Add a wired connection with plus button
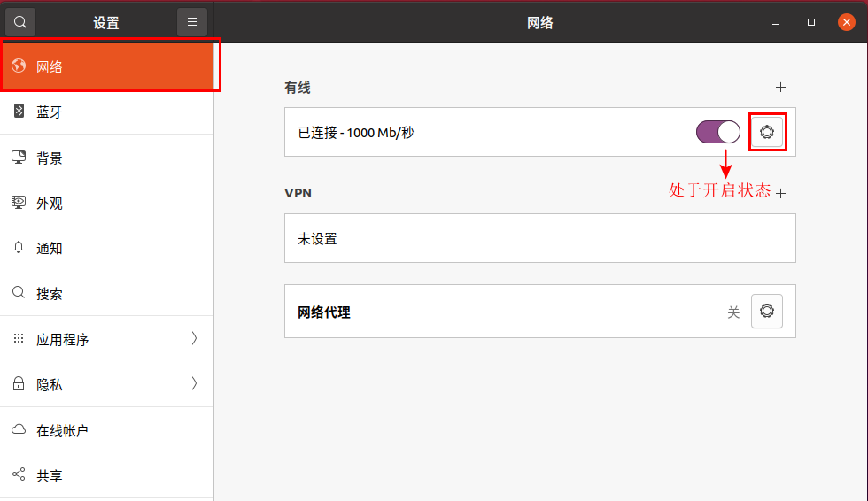Image resolution: width=868 pixels, height=501 pixels. (780, 87)
